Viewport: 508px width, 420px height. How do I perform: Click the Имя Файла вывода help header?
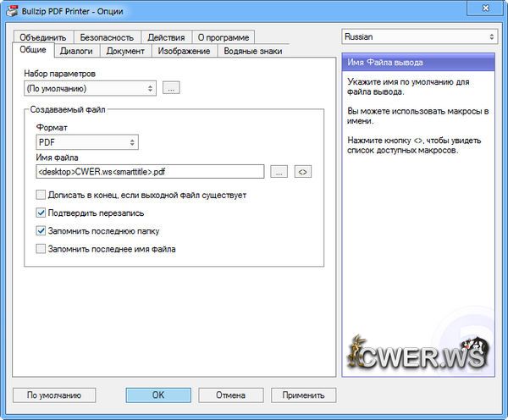coord(418,62)
